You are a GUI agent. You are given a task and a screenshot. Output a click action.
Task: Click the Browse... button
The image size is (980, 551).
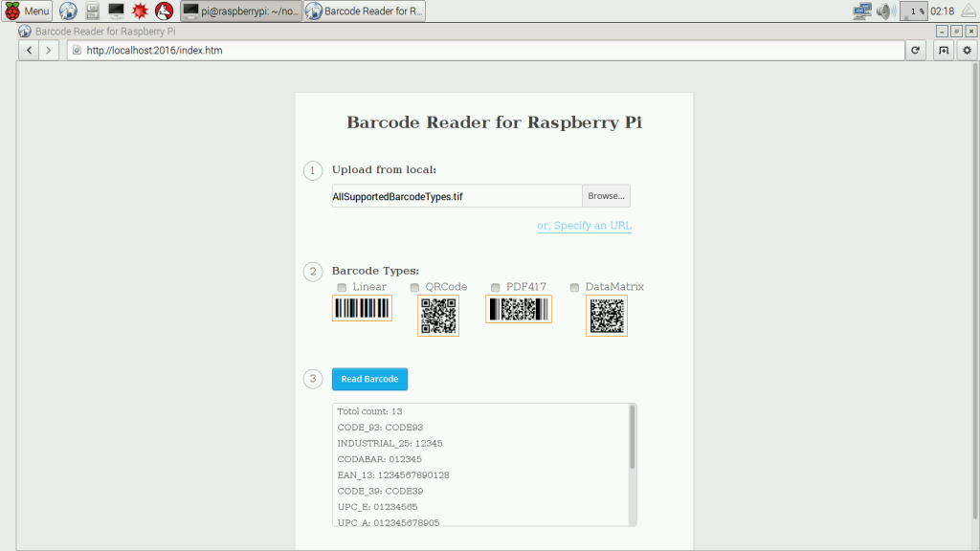[606, 196]
